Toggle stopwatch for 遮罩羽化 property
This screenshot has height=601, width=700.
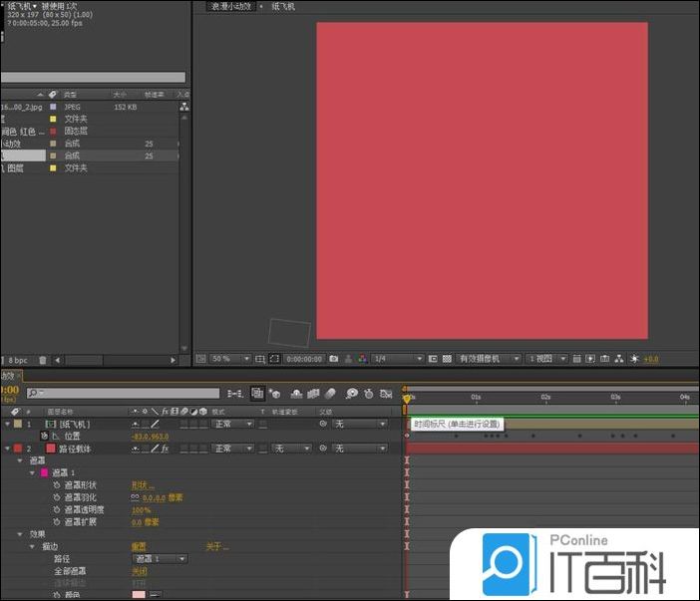tap(56, 497)
